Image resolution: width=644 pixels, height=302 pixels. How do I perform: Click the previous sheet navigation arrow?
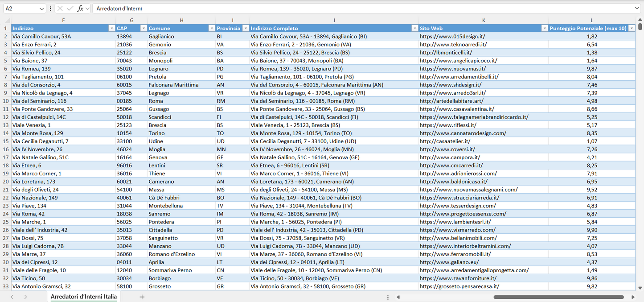tap(12, 297)
